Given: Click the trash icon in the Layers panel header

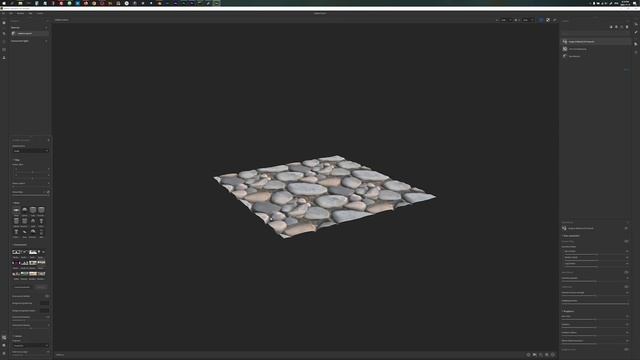Looking at the screenshot, I should pos(627,27).
